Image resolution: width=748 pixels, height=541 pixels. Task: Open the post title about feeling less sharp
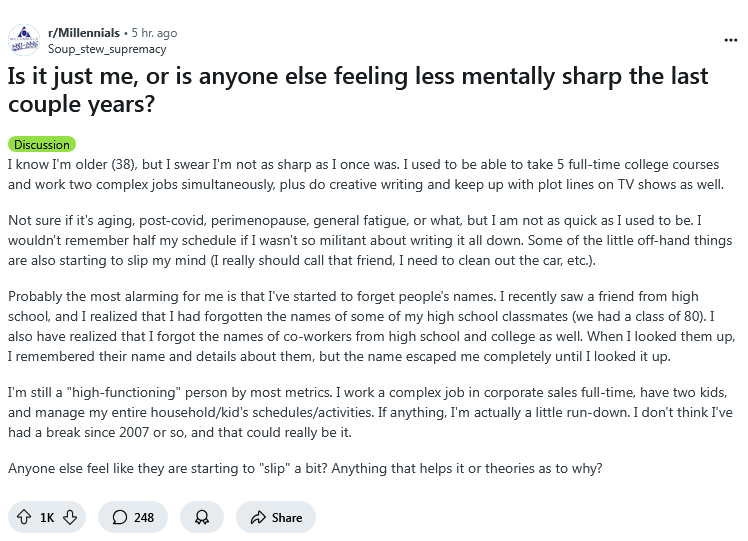pos(358,90)
